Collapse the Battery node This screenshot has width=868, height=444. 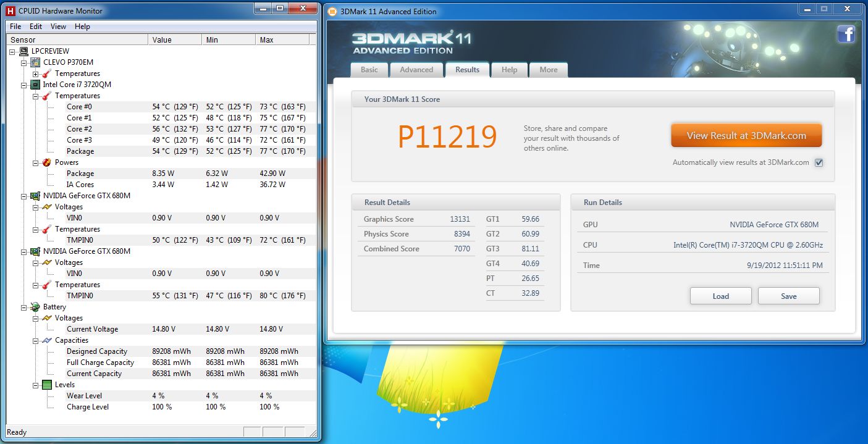(25, 307)
